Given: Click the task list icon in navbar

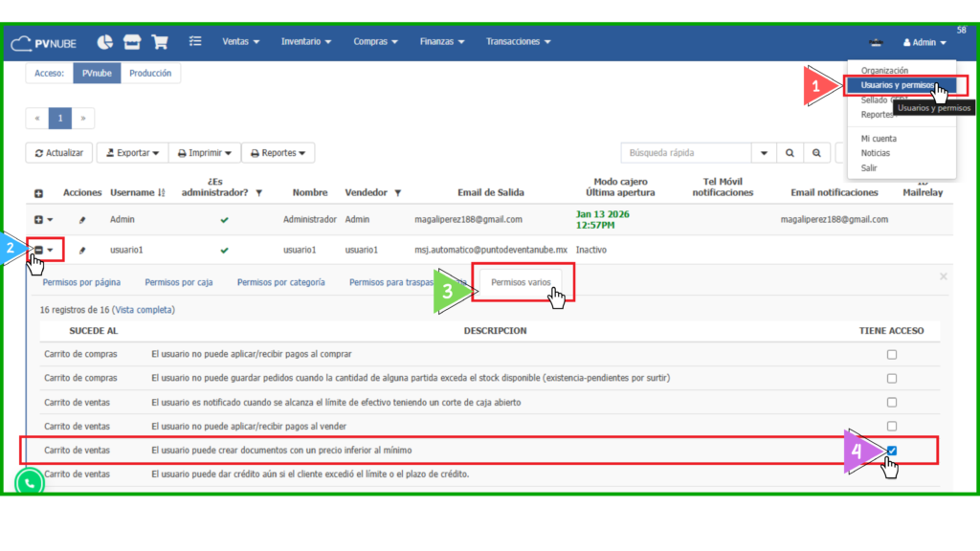Looking at the screenshot, I should click(195, 42).
